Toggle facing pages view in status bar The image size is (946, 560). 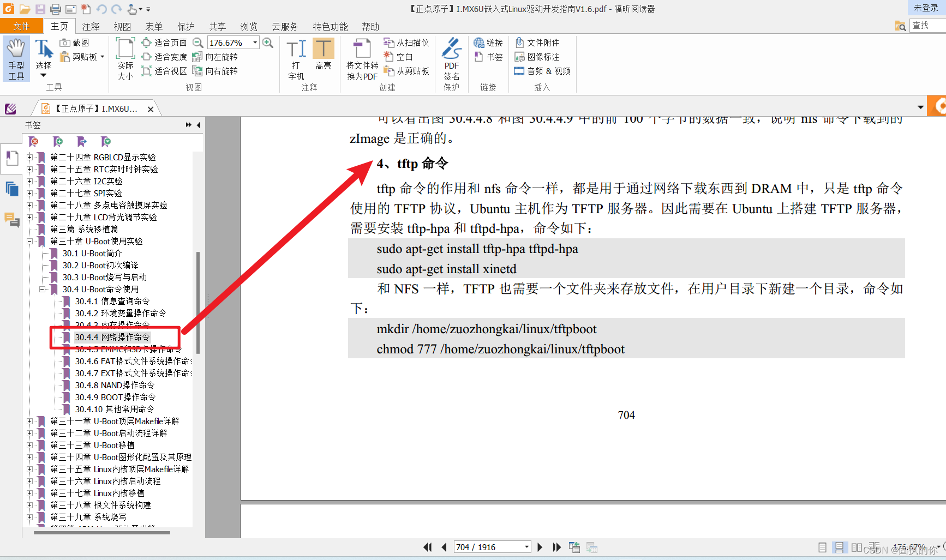(x=857, y=547)
